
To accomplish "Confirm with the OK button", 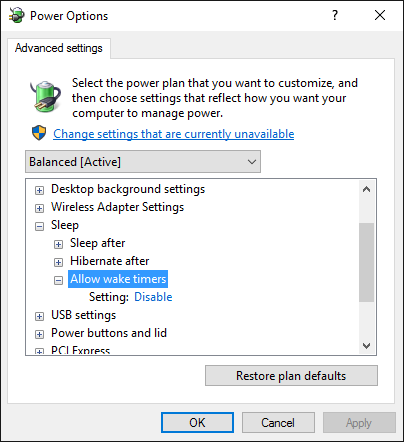I will tap(197, 423).
